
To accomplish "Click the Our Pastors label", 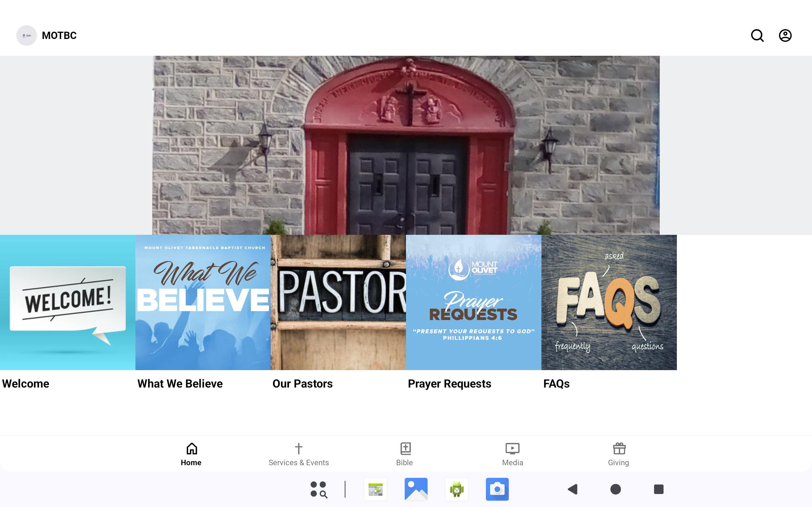I will 302,383.
